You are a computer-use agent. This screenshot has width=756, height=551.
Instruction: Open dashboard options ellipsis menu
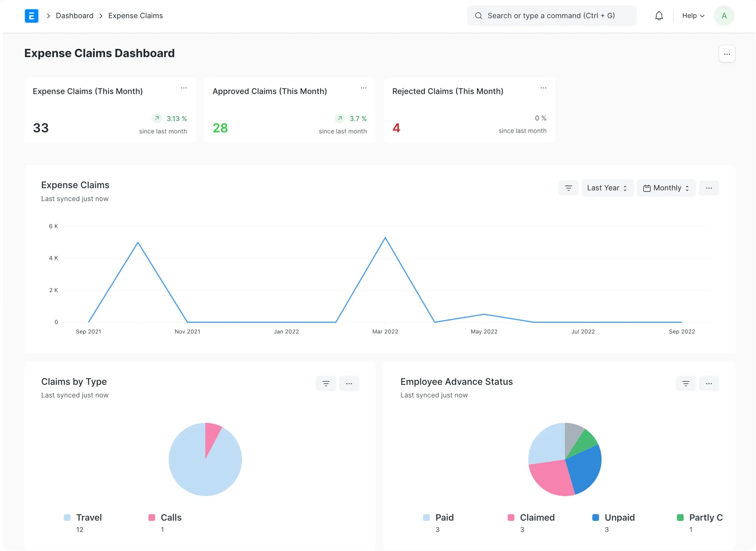[x=727, y=54]
